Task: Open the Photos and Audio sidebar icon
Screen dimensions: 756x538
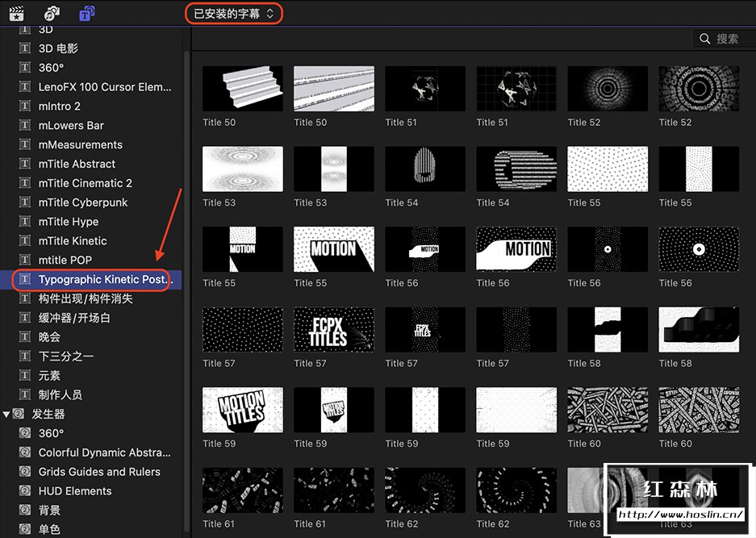Action: point(52,13)
